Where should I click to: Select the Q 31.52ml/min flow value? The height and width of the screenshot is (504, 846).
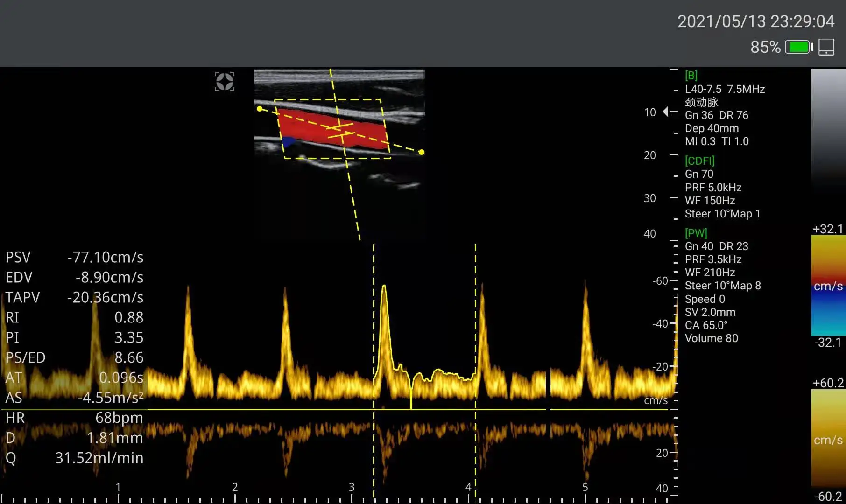(x=74, y=458)
